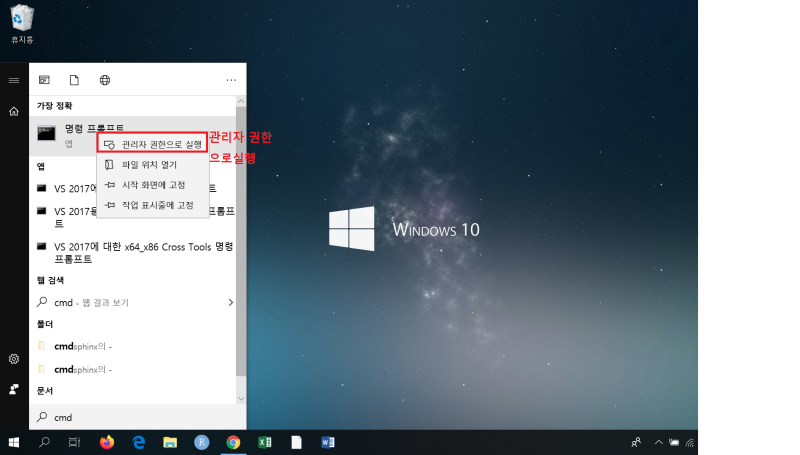
Task: Click the Command Prompt best match icon
Action: (46, 134)
